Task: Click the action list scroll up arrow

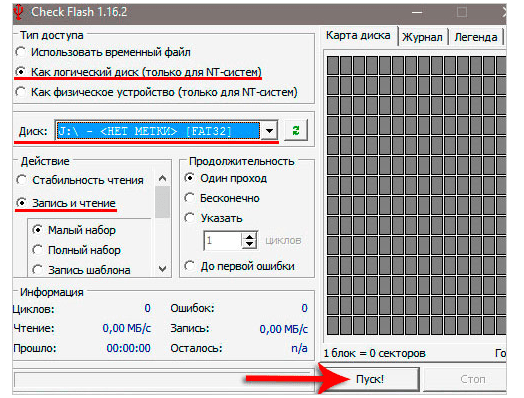Action: (163, 178)
